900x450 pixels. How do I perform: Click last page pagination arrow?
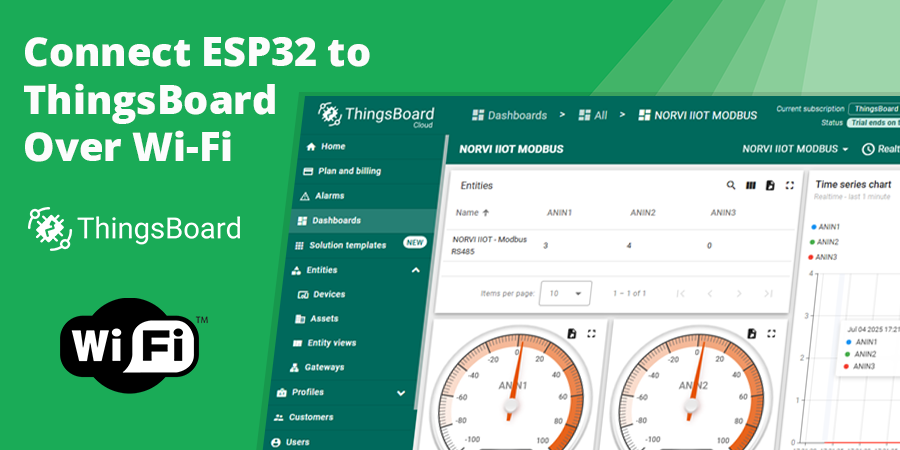[768, 294]
